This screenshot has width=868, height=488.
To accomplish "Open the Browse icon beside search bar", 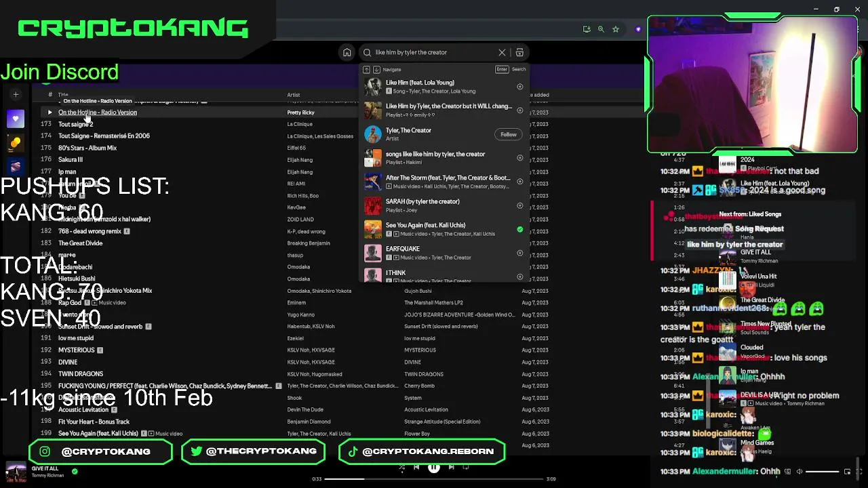I will coord(519,52).
